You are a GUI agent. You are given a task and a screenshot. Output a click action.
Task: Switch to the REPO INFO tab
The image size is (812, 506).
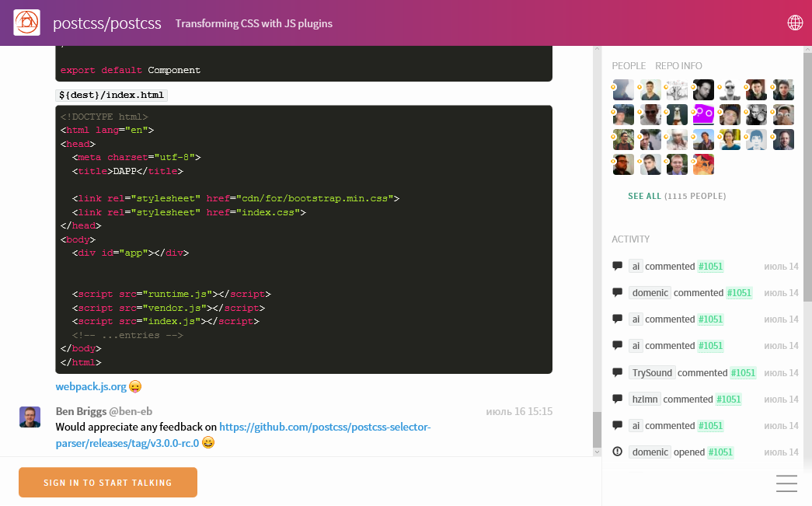pos(678,66)
